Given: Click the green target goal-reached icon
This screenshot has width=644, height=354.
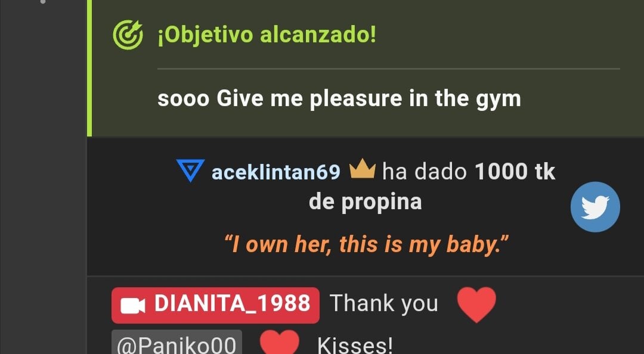Looking at the screenshot, I should tap(128, 35).
